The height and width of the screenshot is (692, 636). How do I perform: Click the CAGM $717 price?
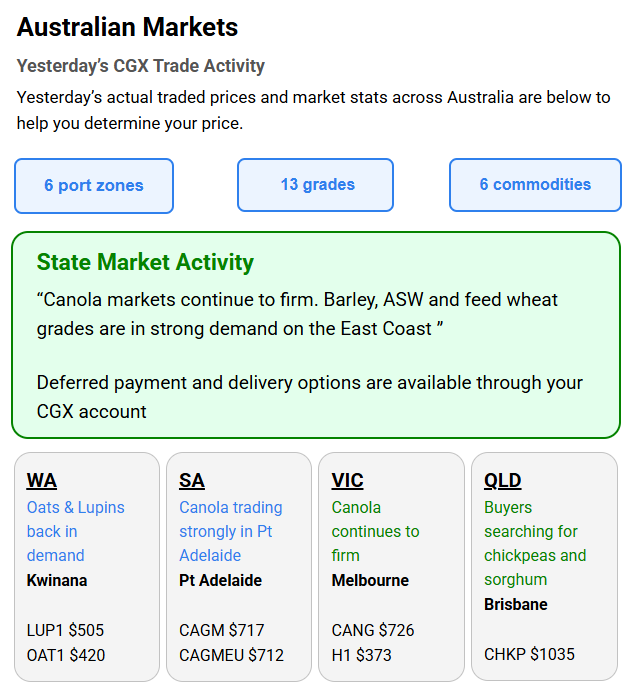(x=222, y=630)
